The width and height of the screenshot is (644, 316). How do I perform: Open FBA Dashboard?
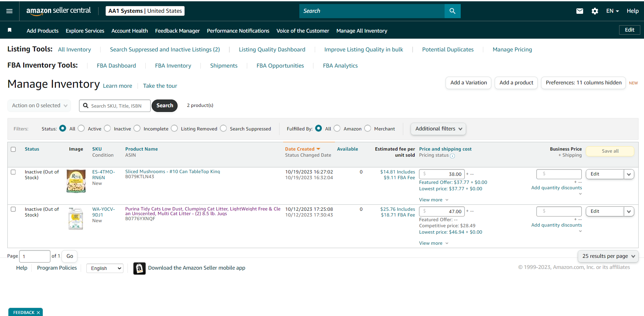coord(116,66)
